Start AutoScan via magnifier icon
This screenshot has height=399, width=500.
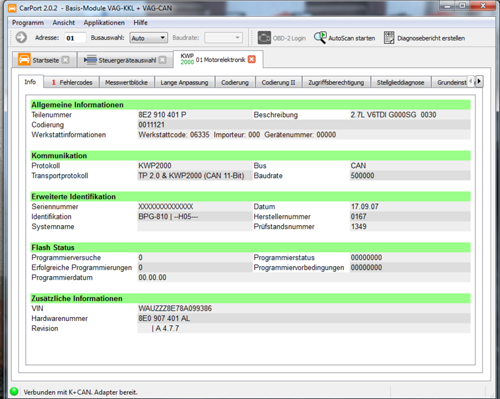pyautogui.click(x=320, y=38)
